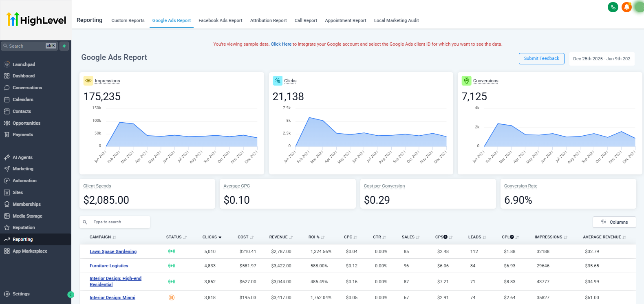This screenshot has width=644, height=304.
Task: Click the CPS help question mark icon
Action: 446,237
